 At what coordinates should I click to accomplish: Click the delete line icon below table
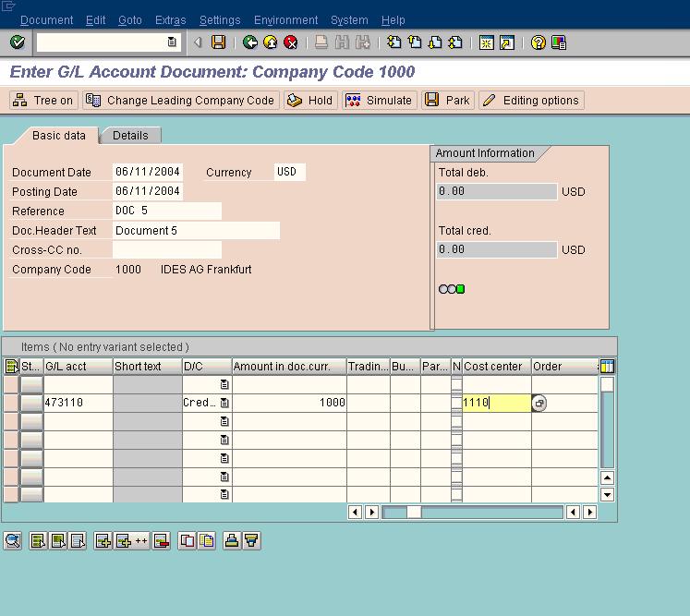162,541
